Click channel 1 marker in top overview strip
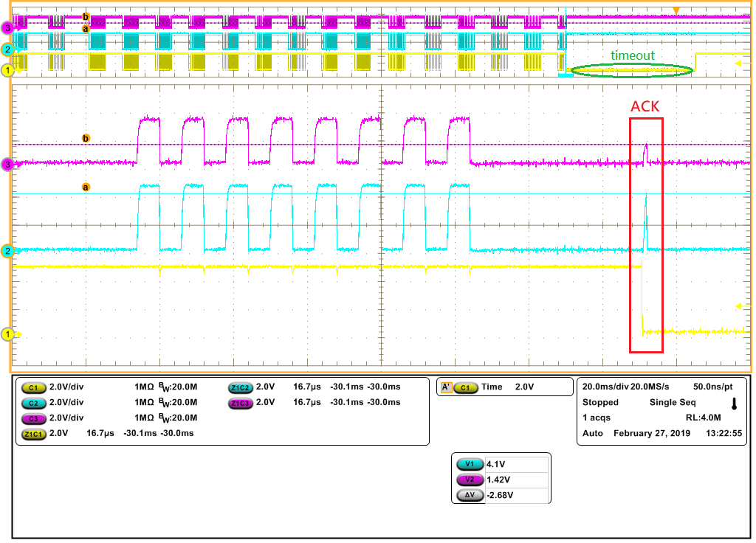Screen dimensions: 756x543 pos(7,70)
